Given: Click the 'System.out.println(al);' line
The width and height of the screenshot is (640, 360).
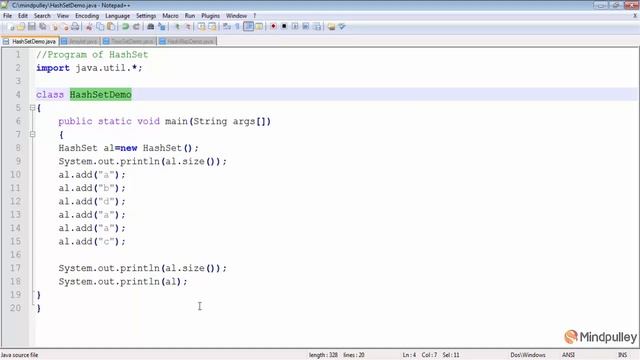Looking at the screenshot, I should (123, 281).
